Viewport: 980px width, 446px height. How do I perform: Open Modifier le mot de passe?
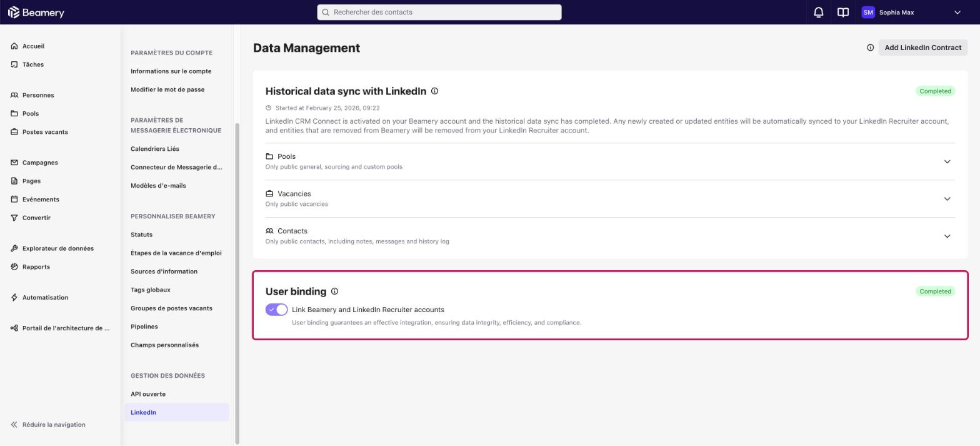(x=167, y=89)
